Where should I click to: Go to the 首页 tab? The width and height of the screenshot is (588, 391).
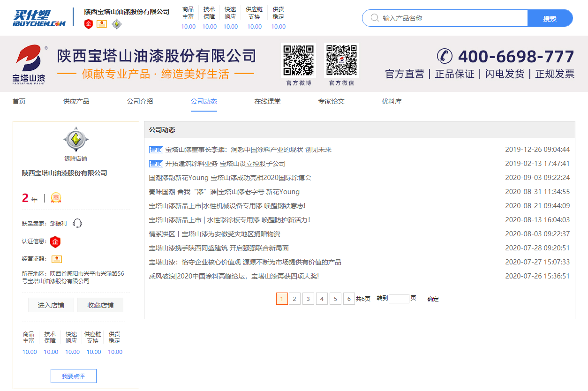point(19,101)
